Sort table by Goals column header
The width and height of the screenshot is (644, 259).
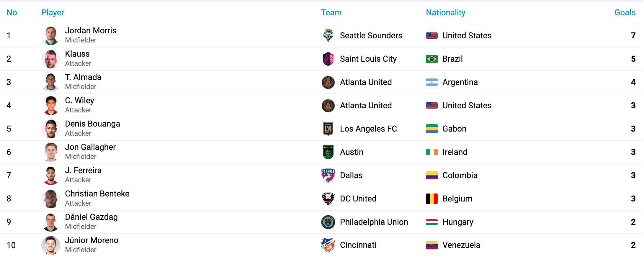(625, 12)
